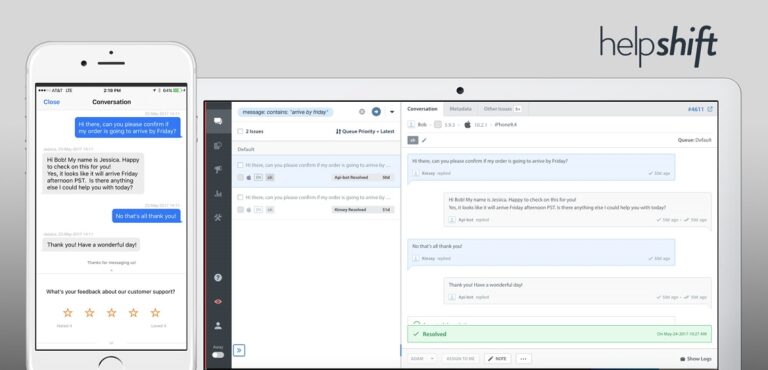Screen dimensions: 768x370
Task: Open the search filter dropdown arrow
Action: 392,112
